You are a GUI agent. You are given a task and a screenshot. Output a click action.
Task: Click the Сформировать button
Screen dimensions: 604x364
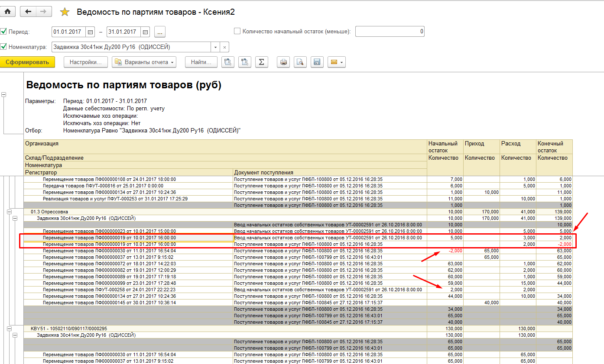pyautogui.click(x=27, y=62)
